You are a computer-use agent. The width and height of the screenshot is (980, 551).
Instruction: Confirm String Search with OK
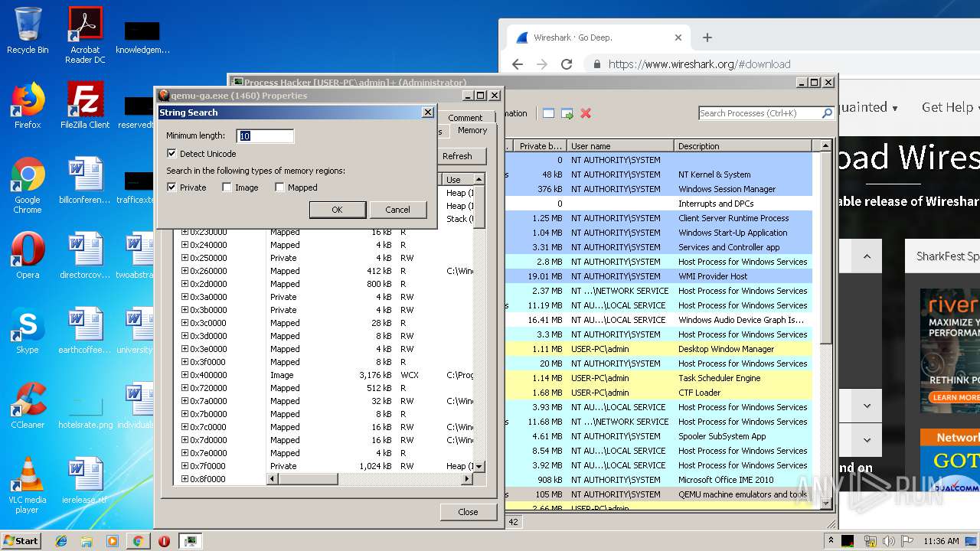(337, 210)
